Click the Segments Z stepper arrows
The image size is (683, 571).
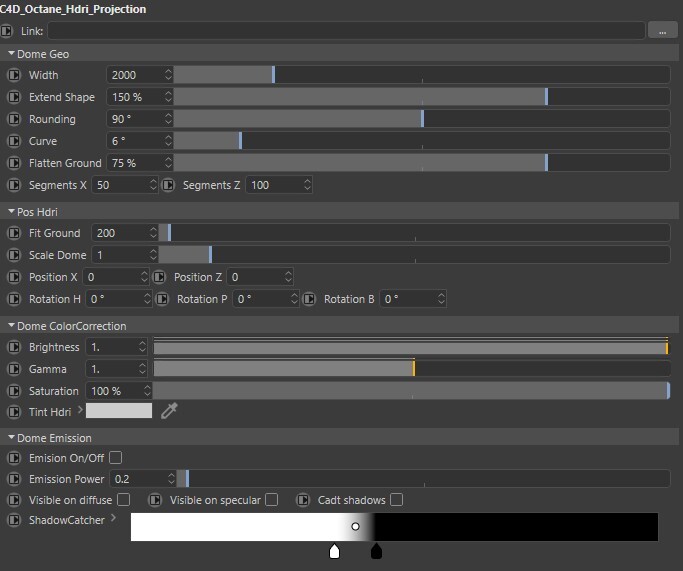pos(307,185)
